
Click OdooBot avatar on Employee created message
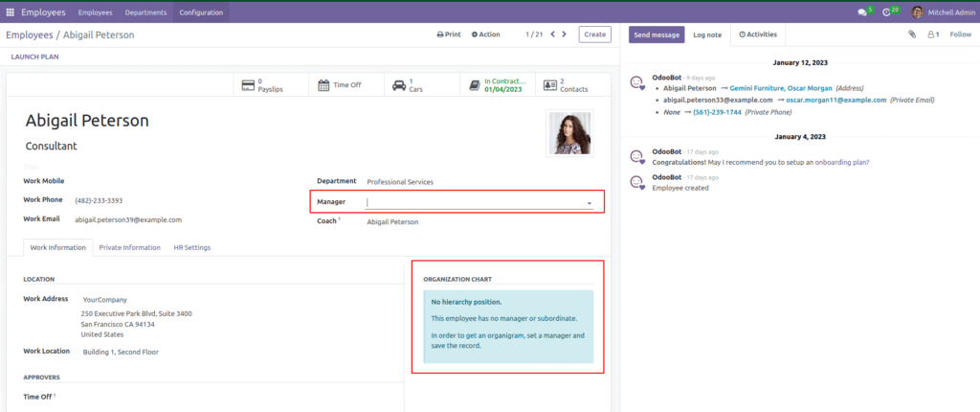click(636, 182)
